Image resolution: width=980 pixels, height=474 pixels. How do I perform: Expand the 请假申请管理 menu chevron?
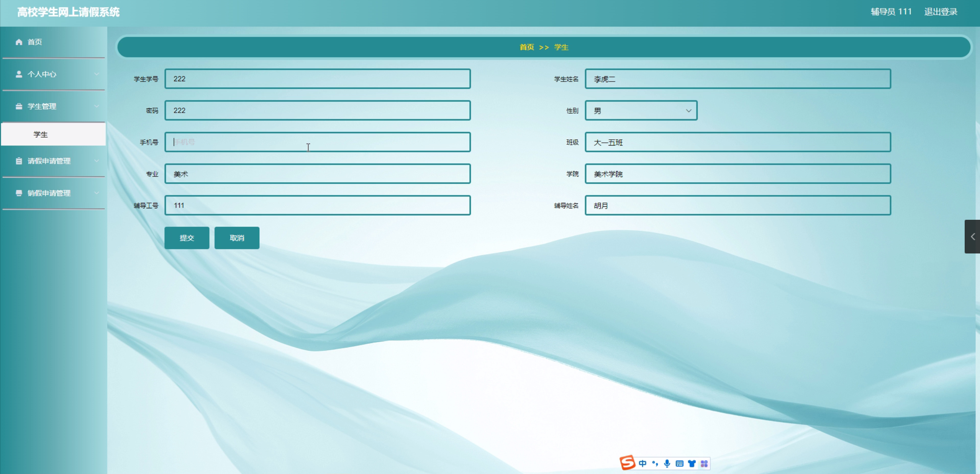click(x=97, y=161)
